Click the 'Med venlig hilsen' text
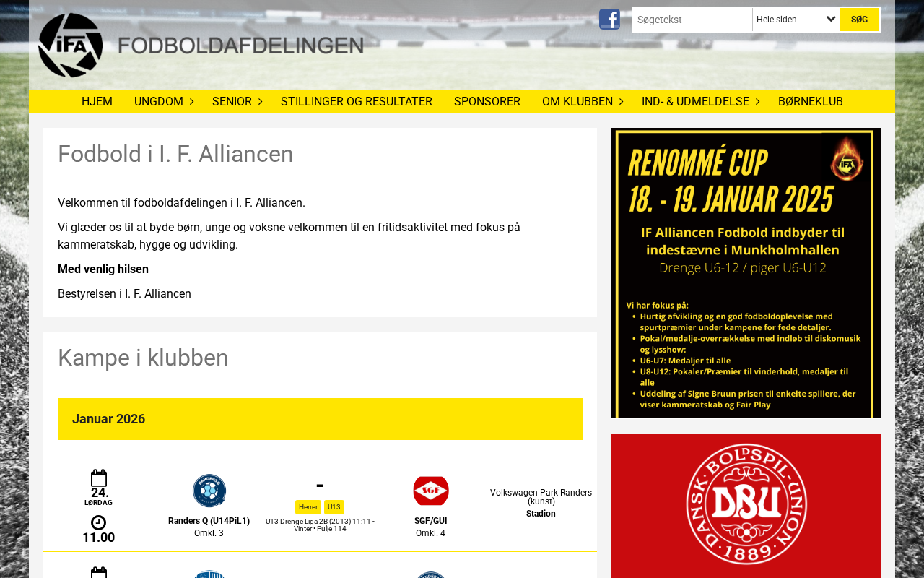Screen dimensions: 924x578 (103, 269)
